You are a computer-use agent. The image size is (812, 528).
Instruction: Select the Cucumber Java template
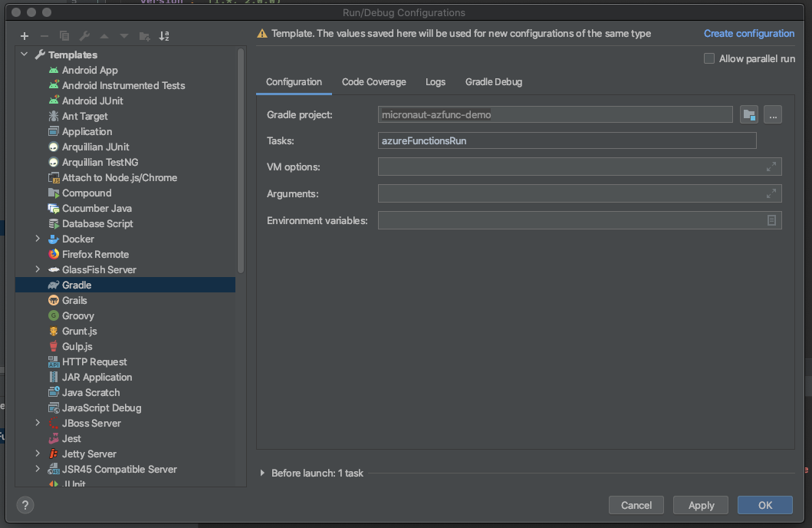(97, 208)
